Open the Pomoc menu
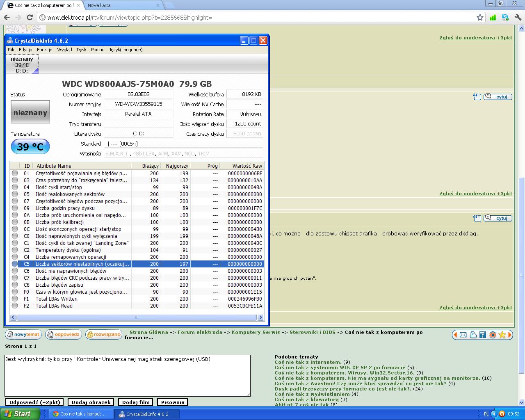The height and width of the screenshot is (420, 525). click(98, 50)
